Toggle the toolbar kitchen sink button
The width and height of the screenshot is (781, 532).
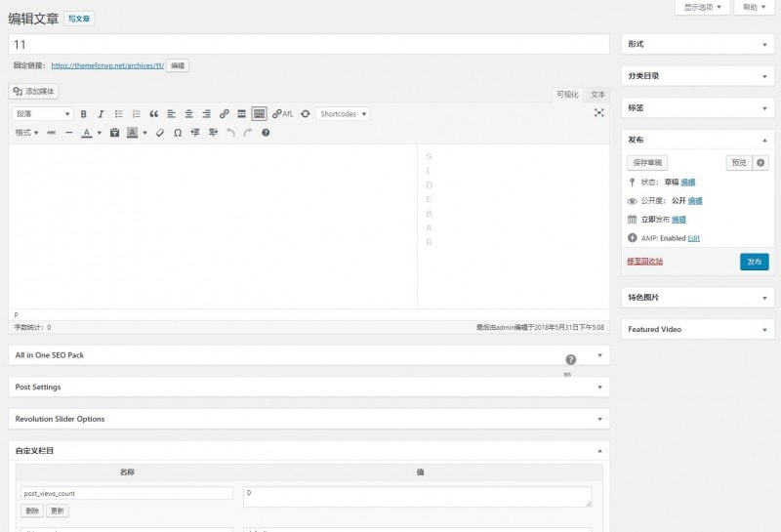(259, 114)
